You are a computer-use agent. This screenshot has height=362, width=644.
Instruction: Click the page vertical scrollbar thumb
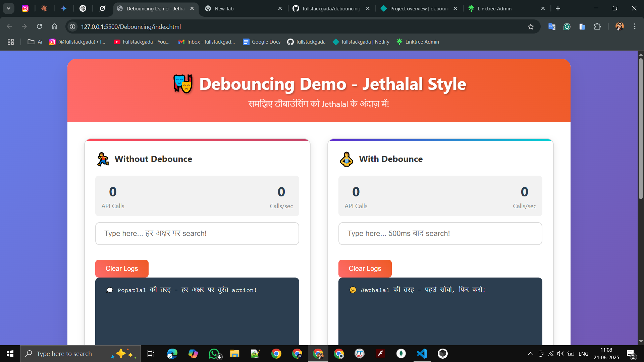[641, 129]
